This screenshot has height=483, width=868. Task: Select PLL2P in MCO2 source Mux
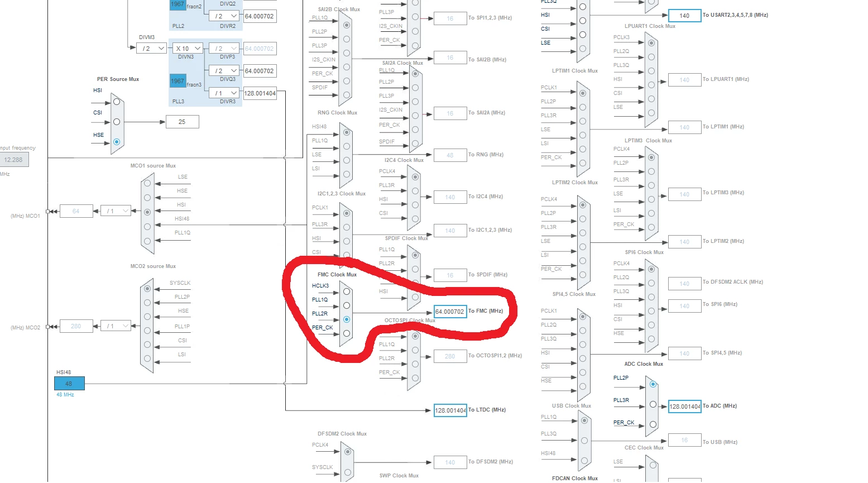point(147,303)
